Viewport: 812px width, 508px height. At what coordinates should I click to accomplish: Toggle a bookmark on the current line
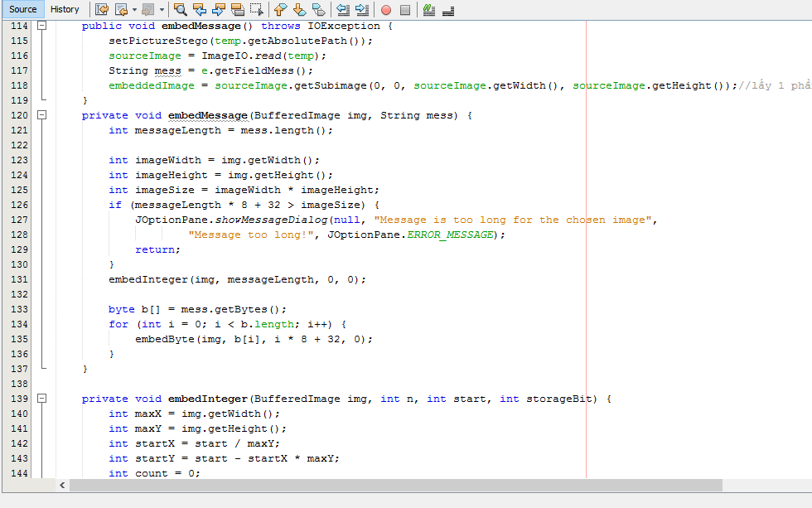coord(319,10)
